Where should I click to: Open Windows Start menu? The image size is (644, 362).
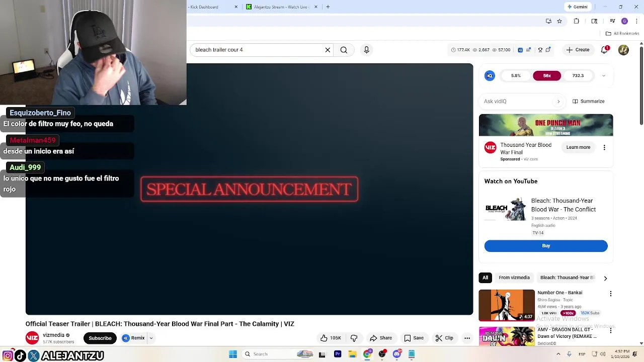pyautogui.click(x=233, y=354)
